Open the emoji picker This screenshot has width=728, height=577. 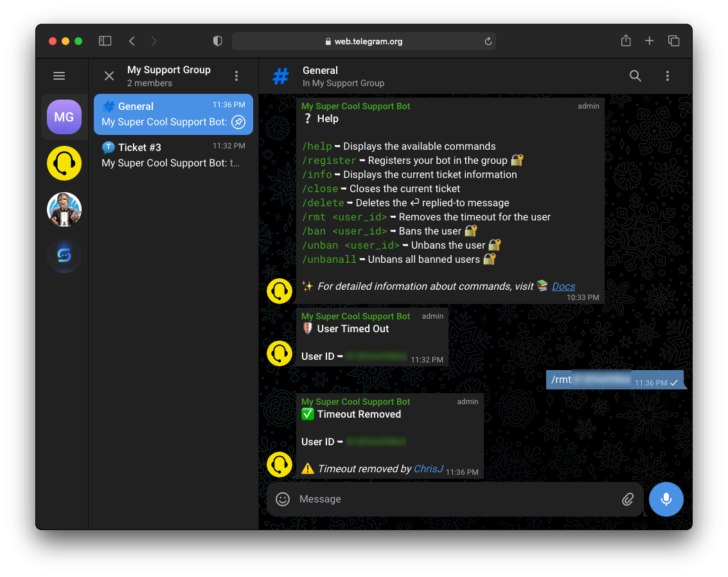(x=283, y=499)
